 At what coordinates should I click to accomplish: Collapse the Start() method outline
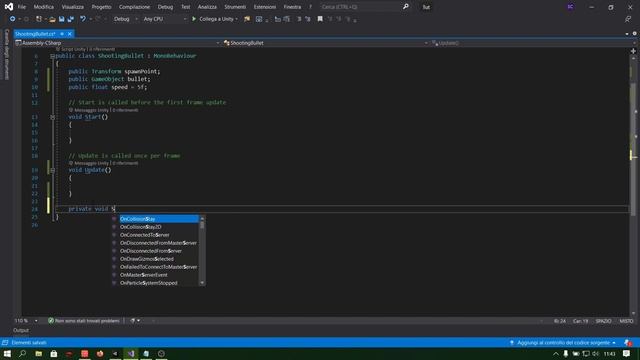click(52, 117)
